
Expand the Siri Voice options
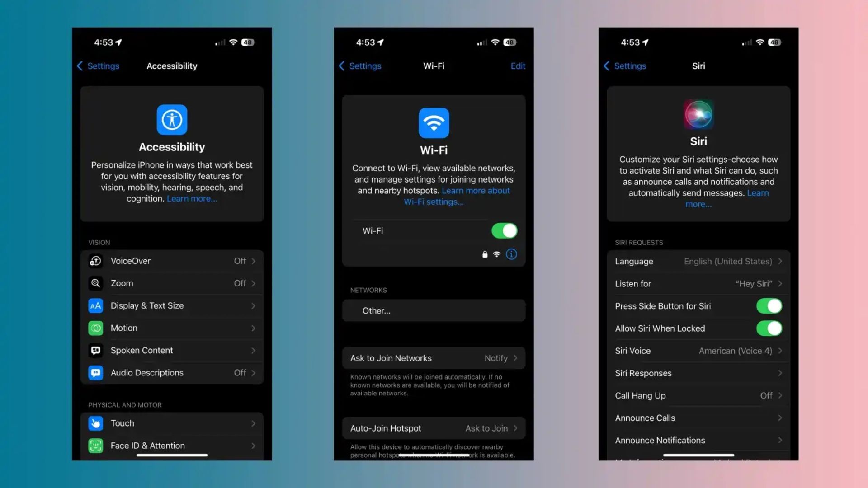pos(698,350)
